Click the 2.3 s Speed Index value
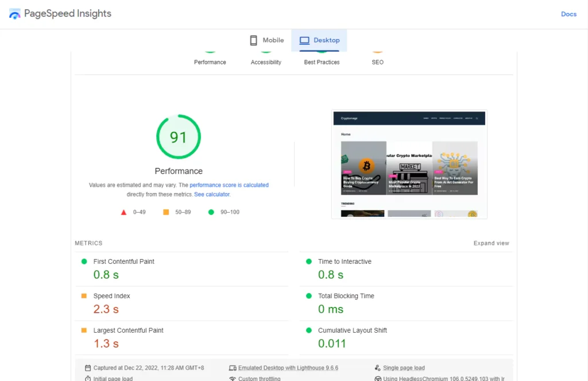The image size is (588, 381). [106, 309]
